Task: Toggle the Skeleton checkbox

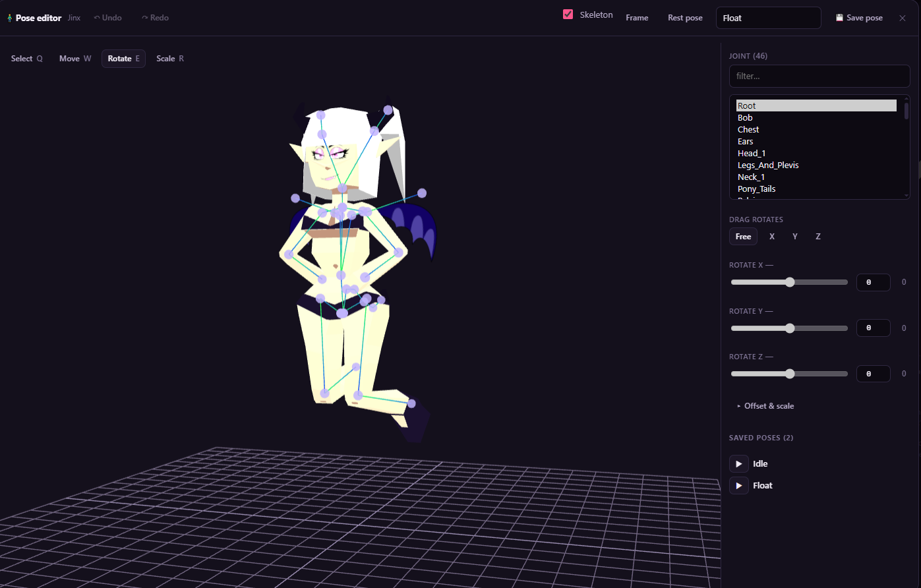Action: [568, 15]
